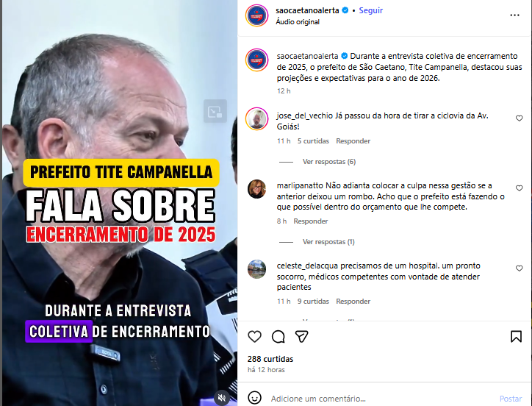Open the comment bubble icon
This screenshot has width=532, height=406.
278,337
